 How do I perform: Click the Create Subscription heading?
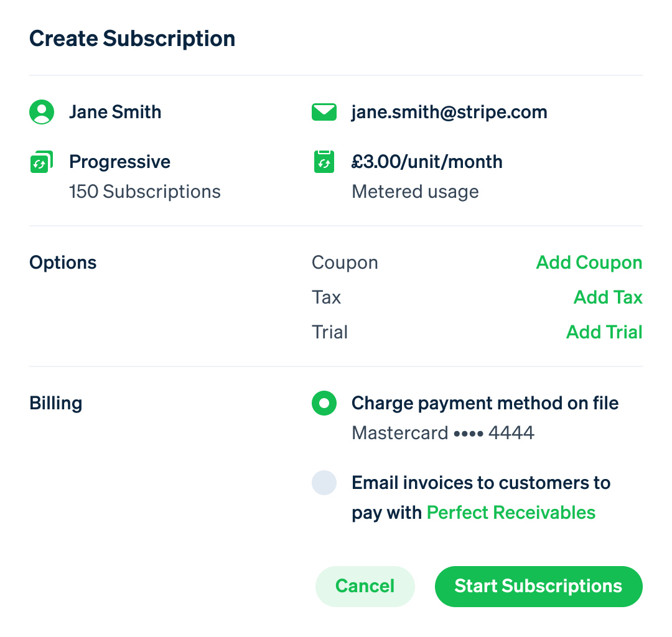(132, 39)
